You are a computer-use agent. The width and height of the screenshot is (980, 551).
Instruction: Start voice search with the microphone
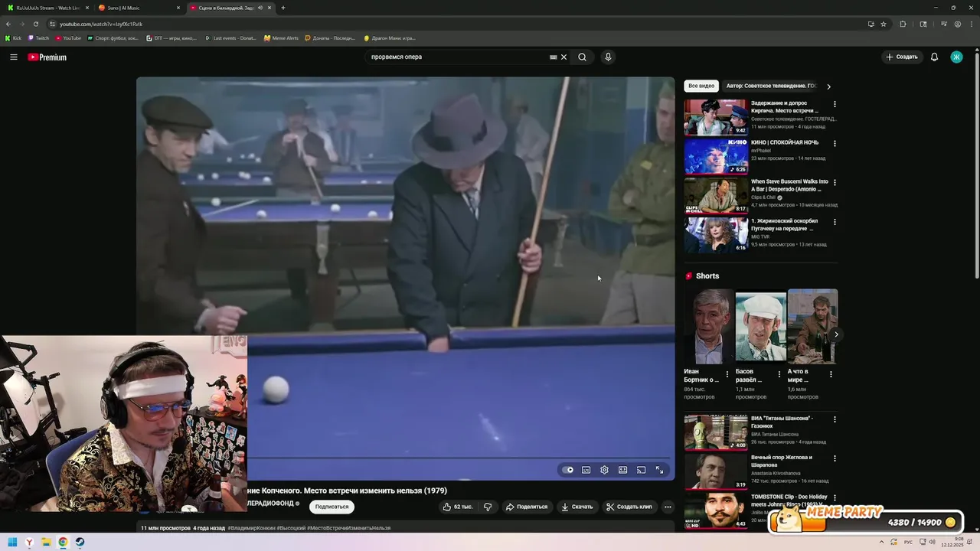608,57
